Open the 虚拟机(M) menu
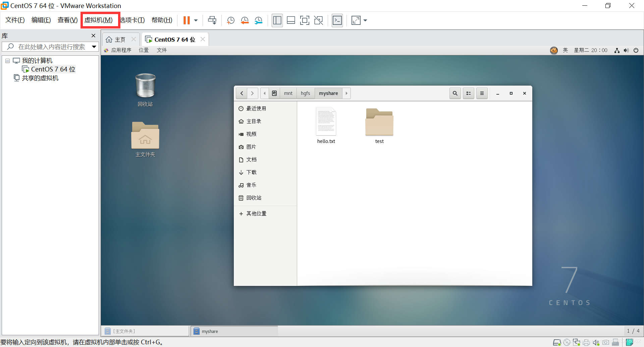644x347 pixels. (99, 20)
